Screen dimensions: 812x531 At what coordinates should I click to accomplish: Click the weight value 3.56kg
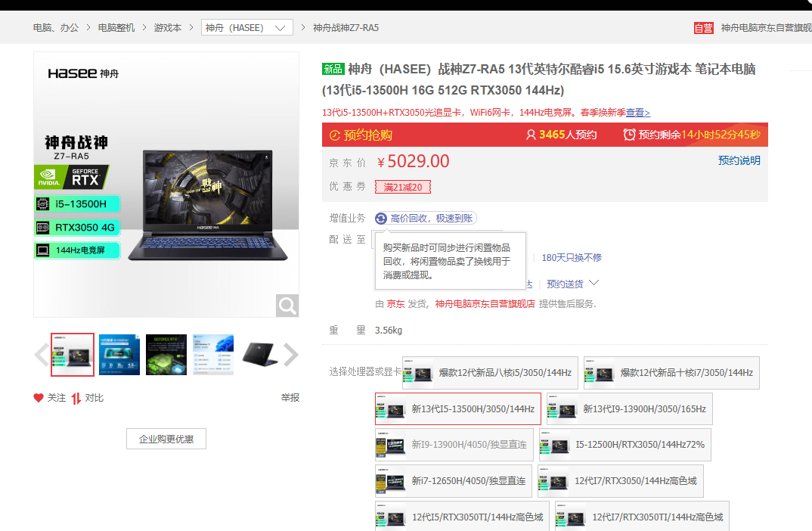(389, 331)
